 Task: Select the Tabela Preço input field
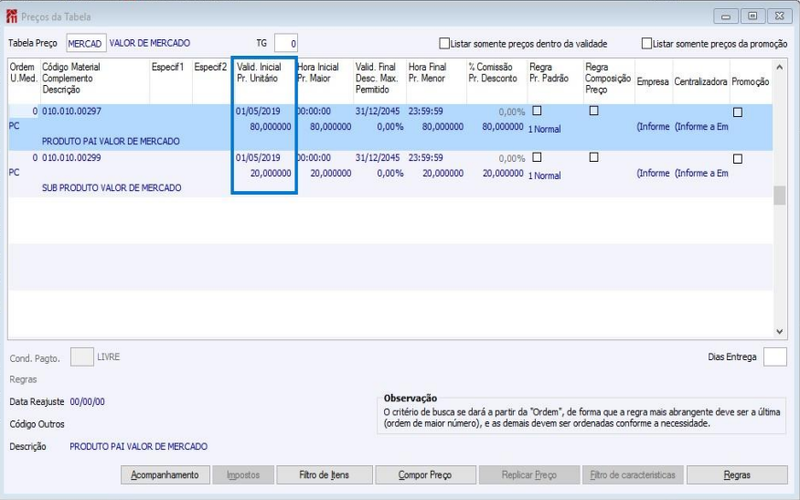click(86, 43)
